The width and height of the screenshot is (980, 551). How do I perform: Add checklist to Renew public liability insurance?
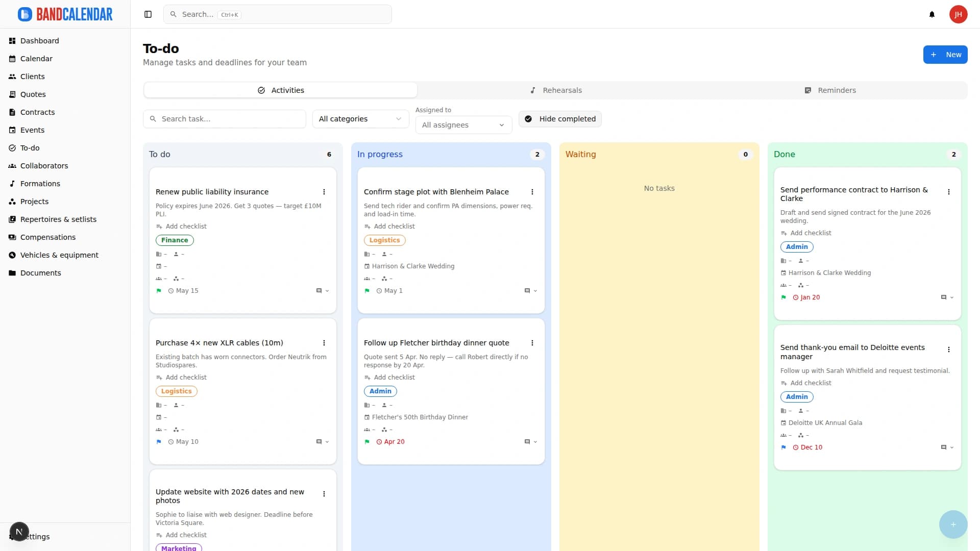[x=181, y=227]
